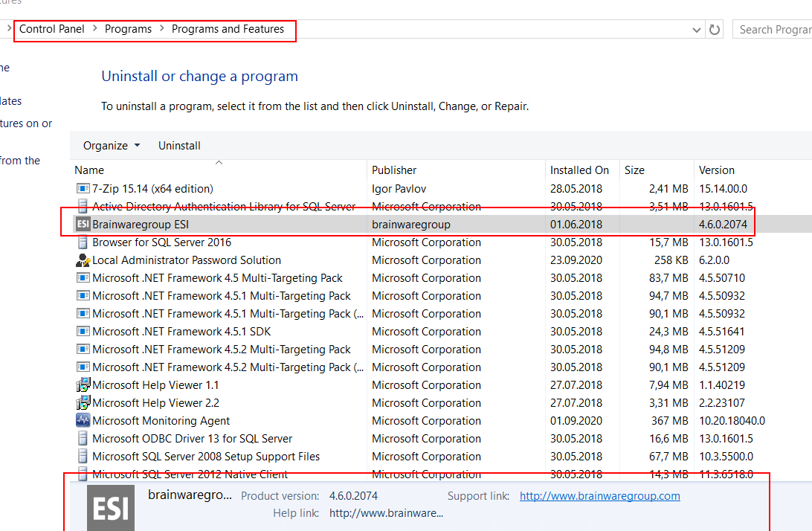Viewport: 812px width, 531px height.
Task: Open the Organize dropdown menu
Action: (112, 146)
